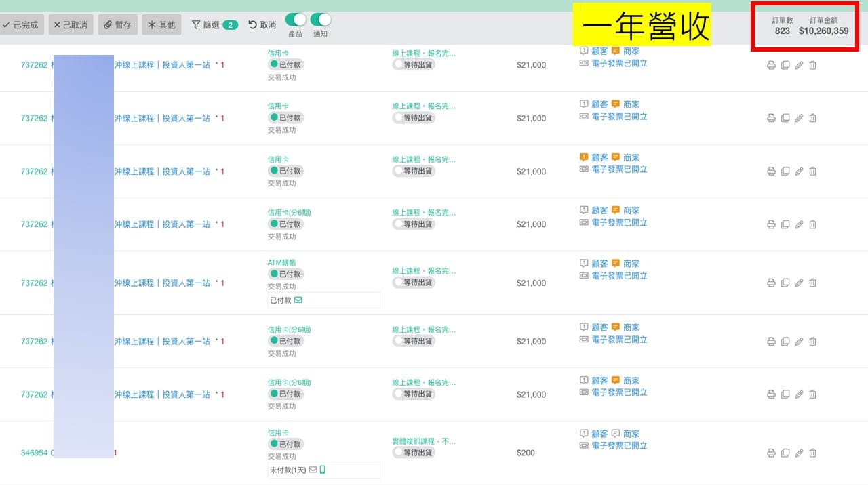Click the gray 商家 message icon on $200 order
The image size is (868, 488).
(x=616, y=434)
